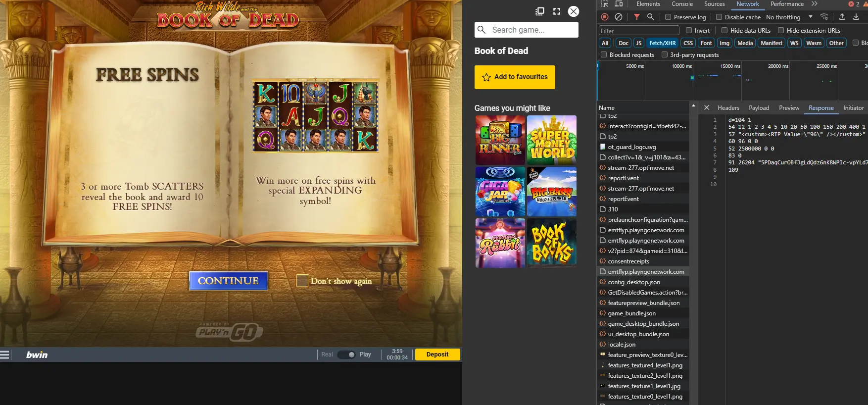Click the Play'n GO logo

[x=229, y=331]
